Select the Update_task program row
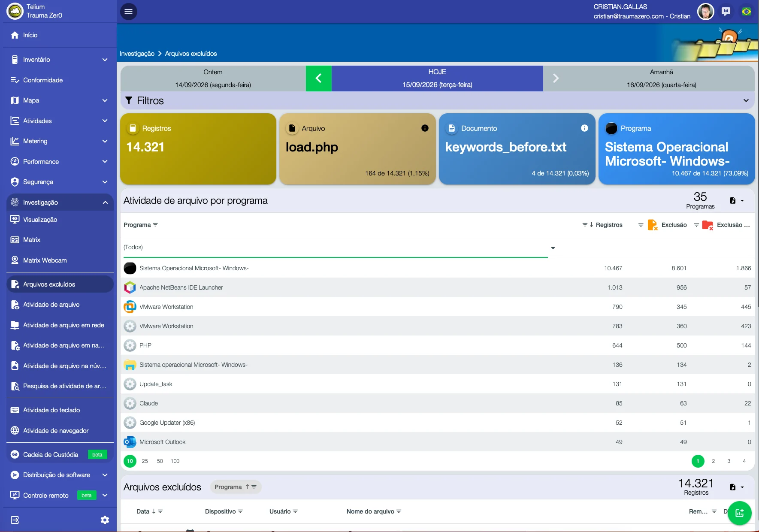 437,384
